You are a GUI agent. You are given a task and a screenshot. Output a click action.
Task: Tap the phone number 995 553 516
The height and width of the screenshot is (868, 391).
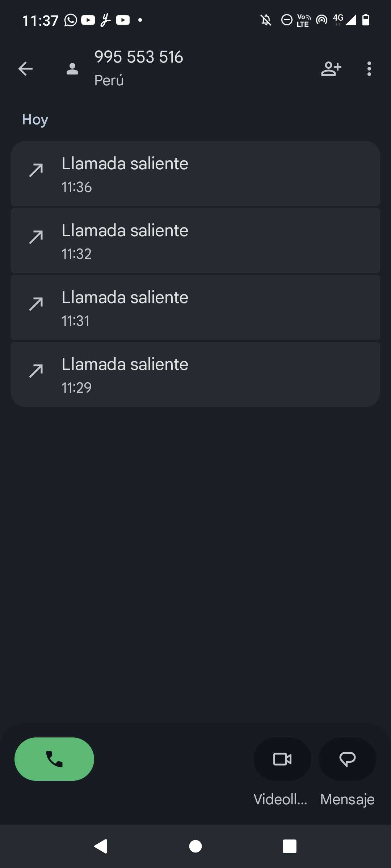[139, 57]
